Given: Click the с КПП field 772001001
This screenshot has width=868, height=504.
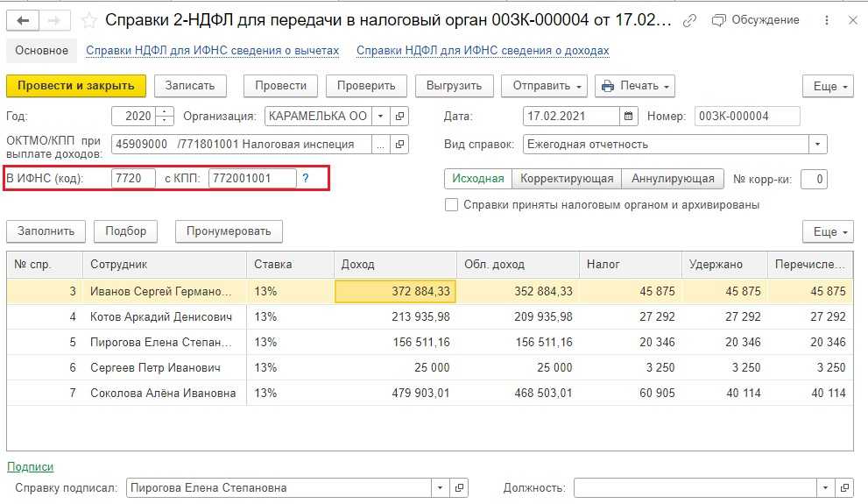Looking at the screenshot, I should [252, 178].
